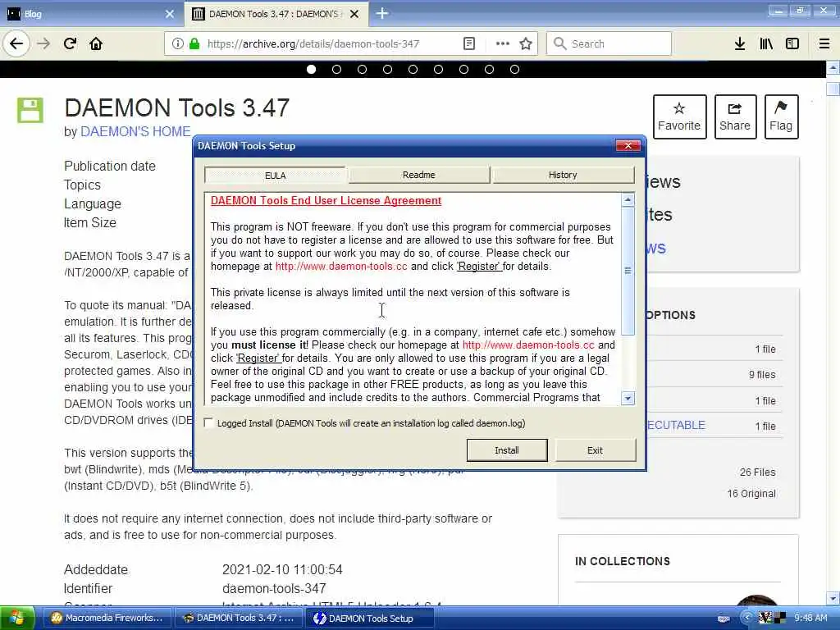Select the eighth carousel dot
This screenshot has height=630, width=840.
pyautogui.click(x=489, y=69)
